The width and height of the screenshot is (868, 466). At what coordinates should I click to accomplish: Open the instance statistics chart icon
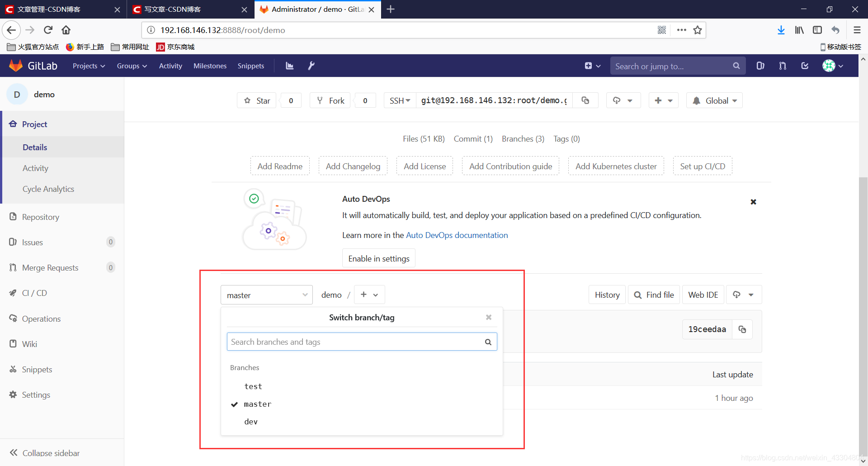(290, 66)
